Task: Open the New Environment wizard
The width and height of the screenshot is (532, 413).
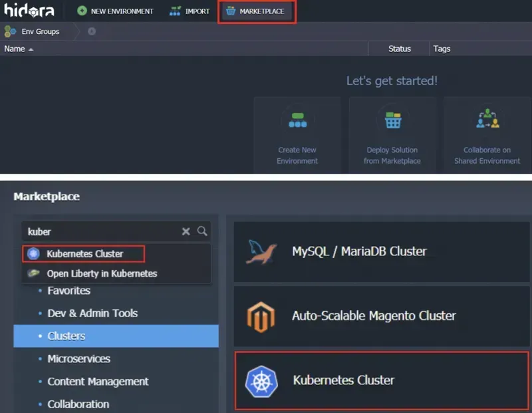Action: coord(115,11)
